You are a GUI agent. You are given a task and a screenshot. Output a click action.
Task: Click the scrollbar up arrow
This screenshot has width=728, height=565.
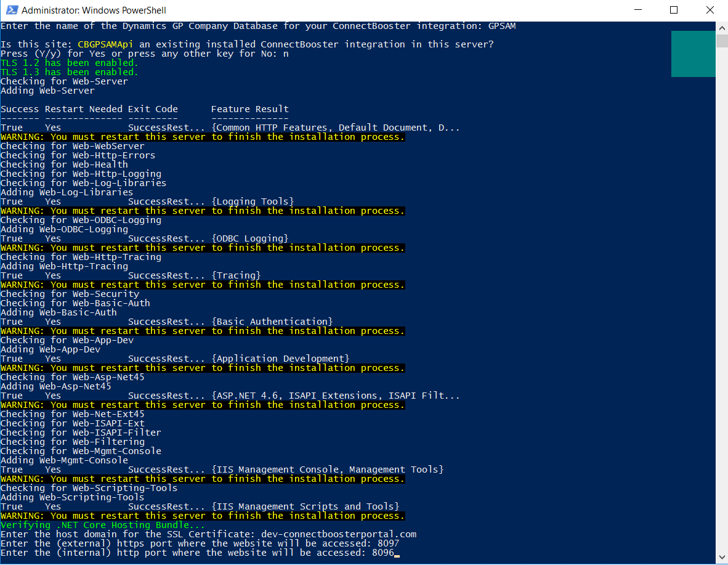coord(721,28)
